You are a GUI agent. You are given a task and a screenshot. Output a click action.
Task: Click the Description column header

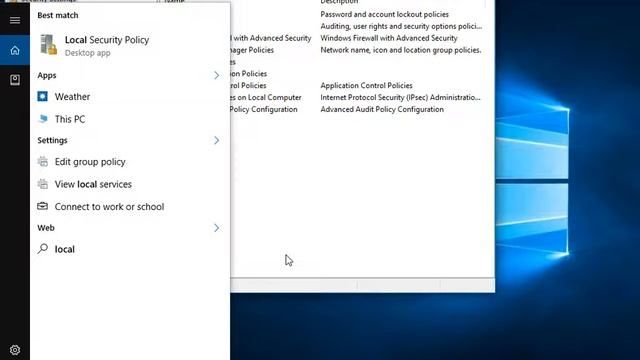pos(339,2)
